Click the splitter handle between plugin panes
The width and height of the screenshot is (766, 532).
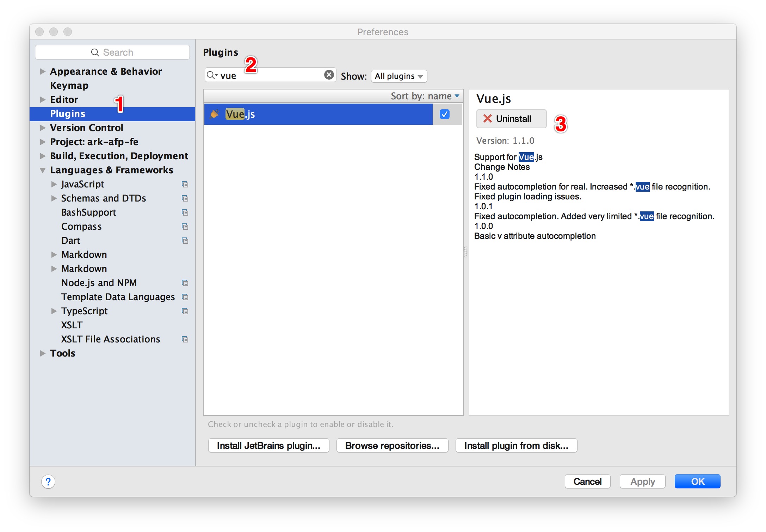click(465, 251)
